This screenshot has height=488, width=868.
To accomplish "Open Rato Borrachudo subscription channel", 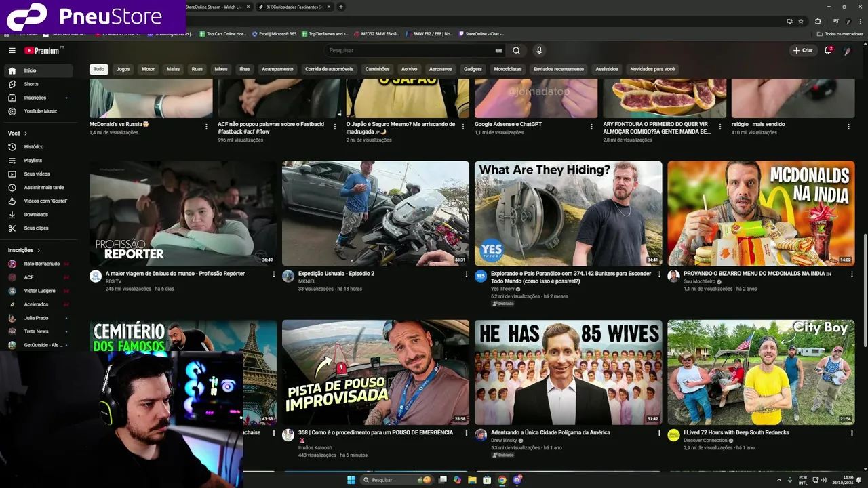I will (x=39, y=264).
